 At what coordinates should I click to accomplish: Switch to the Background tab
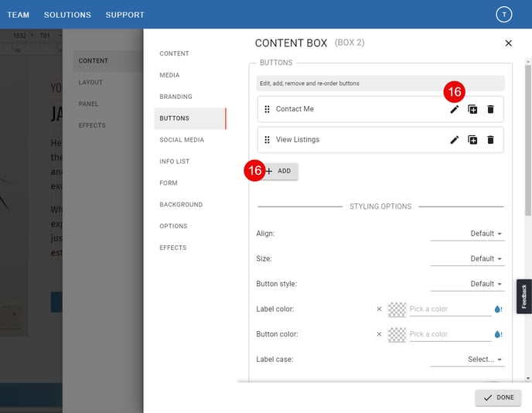(x=190, y=205)
